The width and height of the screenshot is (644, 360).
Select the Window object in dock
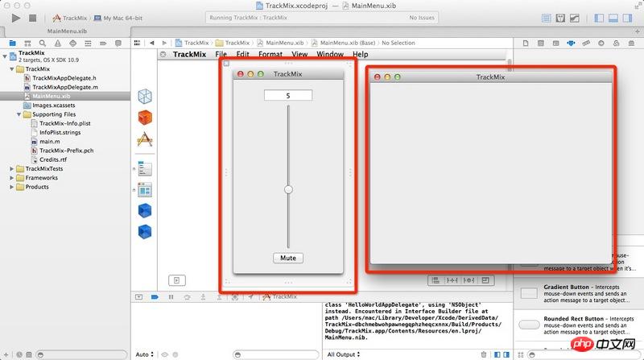point(145,190)
